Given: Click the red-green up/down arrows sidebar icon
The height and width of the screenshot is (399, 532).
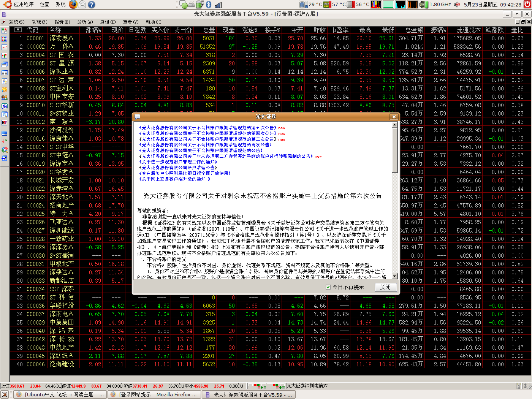Looking at the screenshot, I should [x=4, y=141].
